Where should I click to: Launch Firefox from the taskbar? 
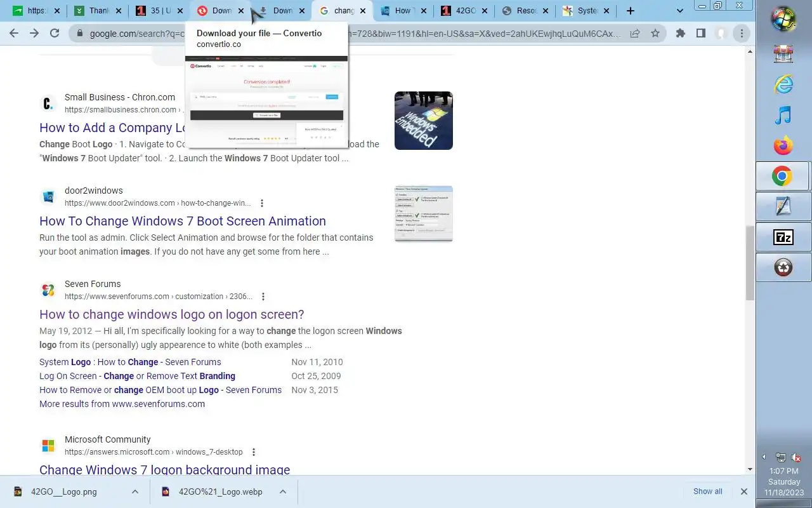(x=783, y=145)
